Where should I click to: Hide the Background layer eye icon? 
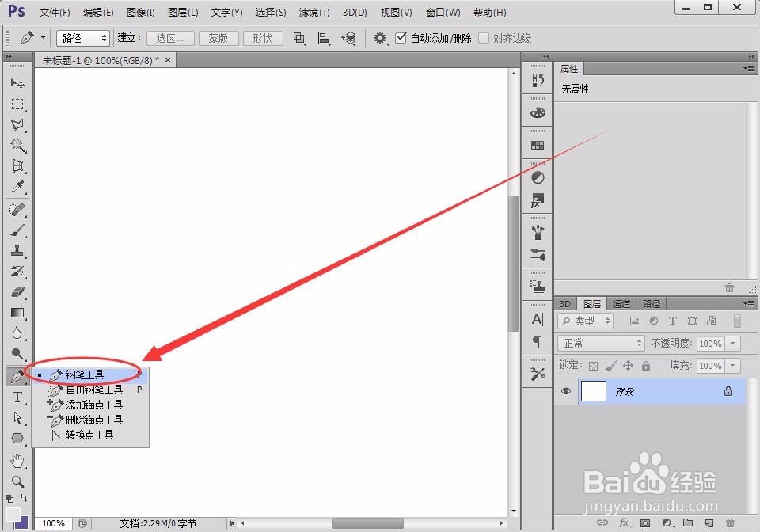(565, 391)
